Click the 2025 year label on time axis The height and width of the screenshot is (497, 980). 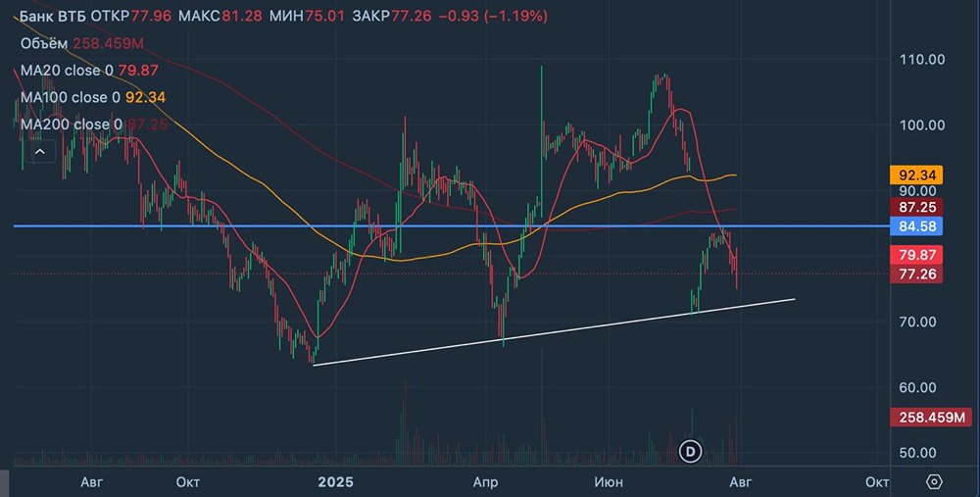tap(335, 482)
